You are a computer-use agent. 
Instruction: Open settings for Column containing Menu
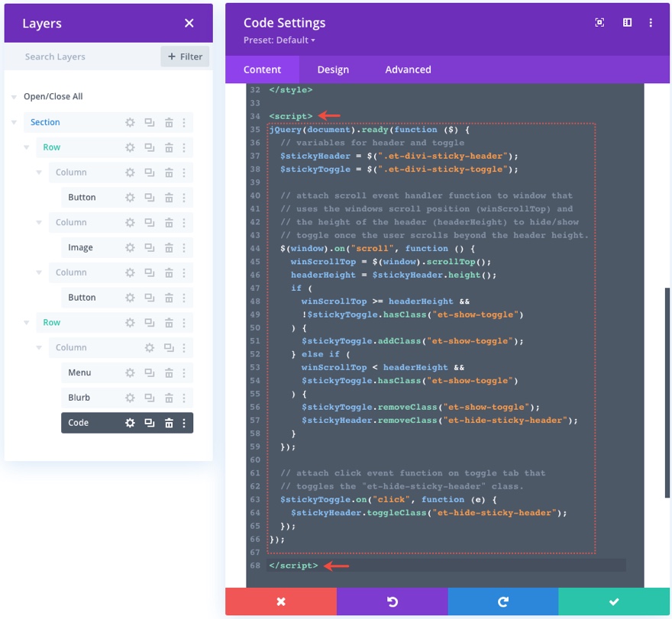(x=149, y=348)
